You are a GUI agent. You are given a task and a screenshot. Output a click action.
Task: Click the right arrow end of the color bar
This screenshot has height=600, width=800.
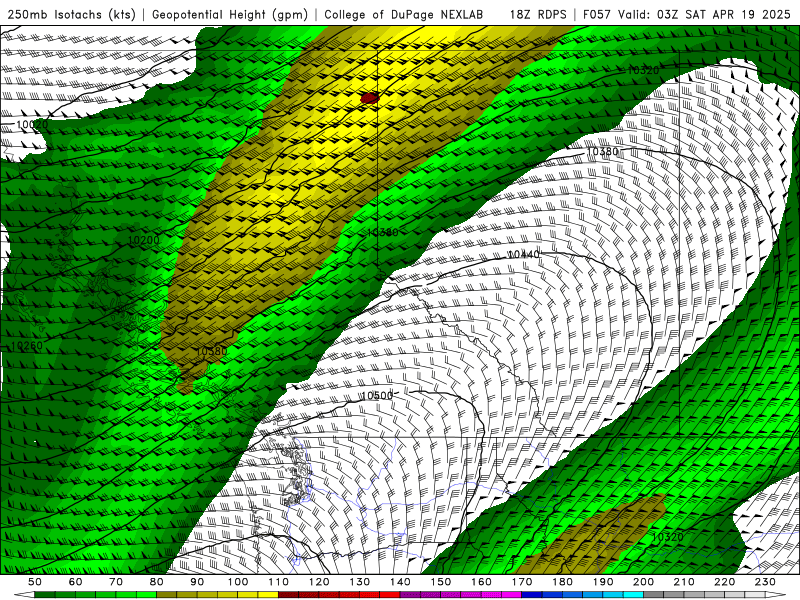[x=776, y=595]
